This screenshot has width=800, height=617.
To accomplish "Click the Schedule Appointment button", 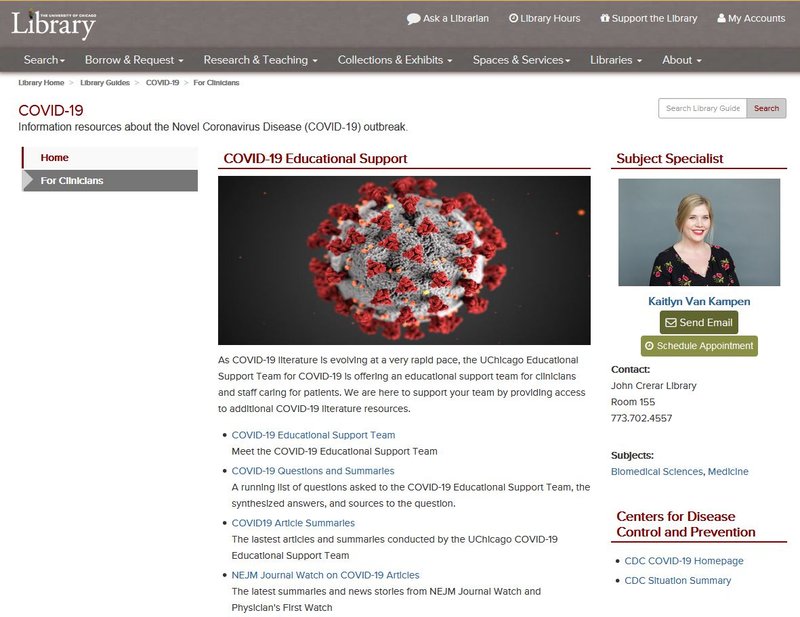I will tap(699, 346).
